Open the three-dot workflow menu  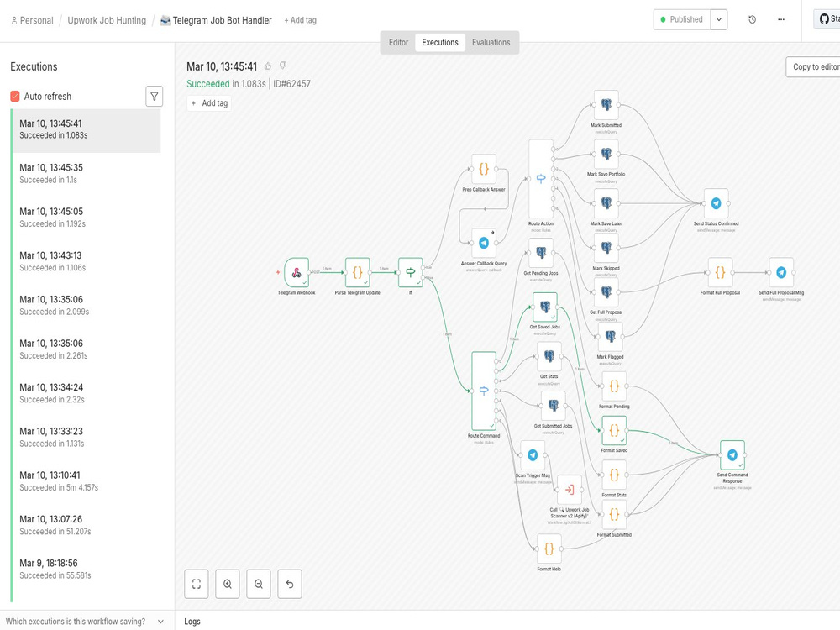(781, 20)
